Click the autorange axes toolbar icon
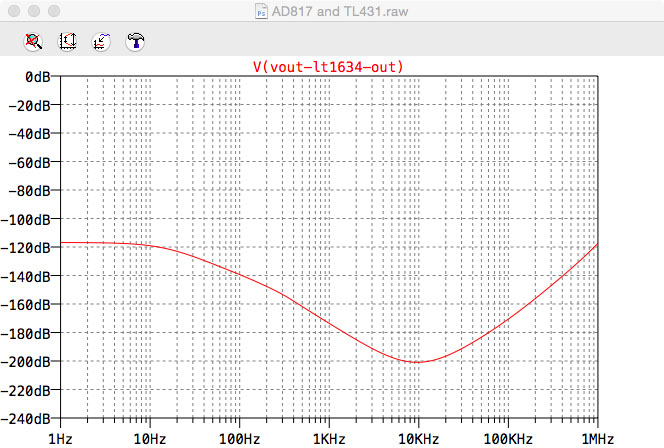 [67, 41]
